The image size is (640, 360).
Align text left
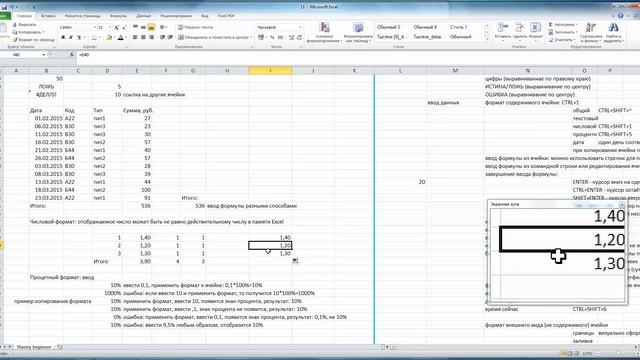[x=135, y=37]
